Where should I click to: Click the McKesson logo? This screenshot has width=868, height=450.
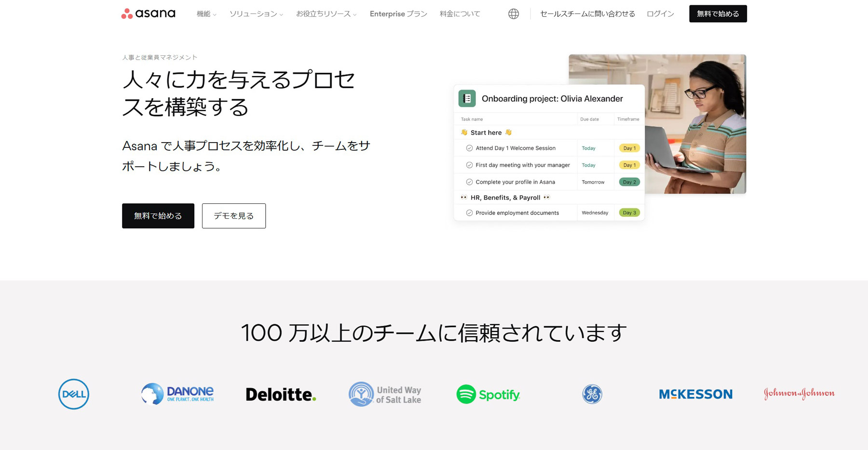tap(695, 394)
